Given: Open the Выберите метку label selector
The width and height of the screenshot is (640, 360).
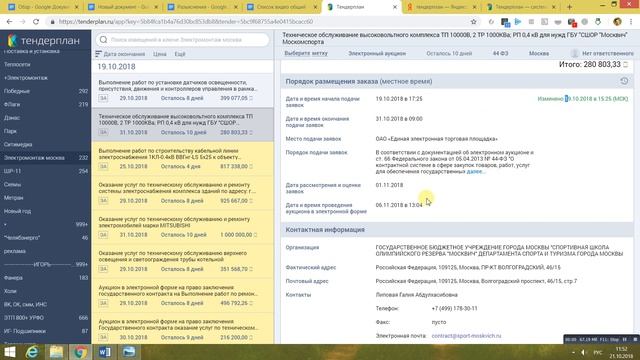Looking at the screenshot, I should coord(306,53).
